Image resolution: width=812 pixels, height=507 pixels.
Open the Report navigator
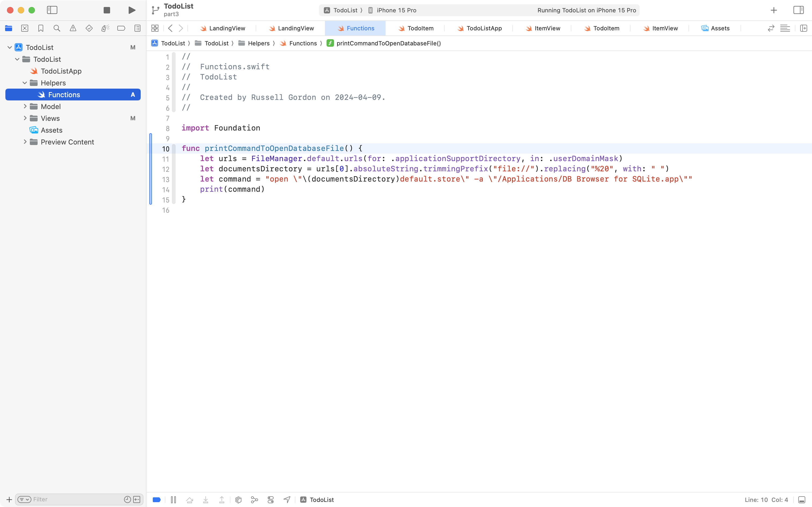click(137, 28)
